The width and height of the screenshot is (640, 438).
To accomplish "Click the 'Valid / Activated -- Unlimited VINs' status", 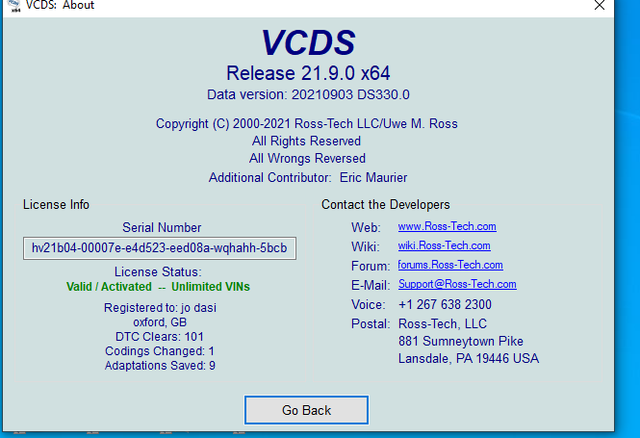I will pyautogui.click(x=158, y=287).
